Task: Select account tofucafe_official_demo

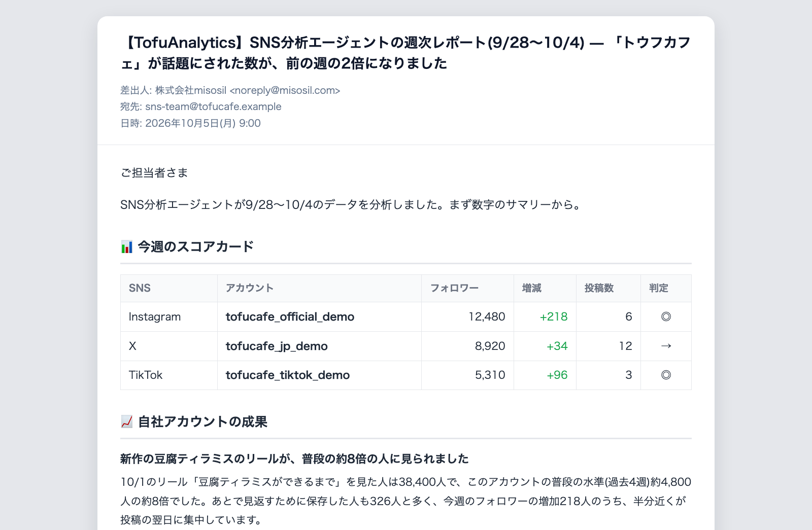Action: click(290, 317)
